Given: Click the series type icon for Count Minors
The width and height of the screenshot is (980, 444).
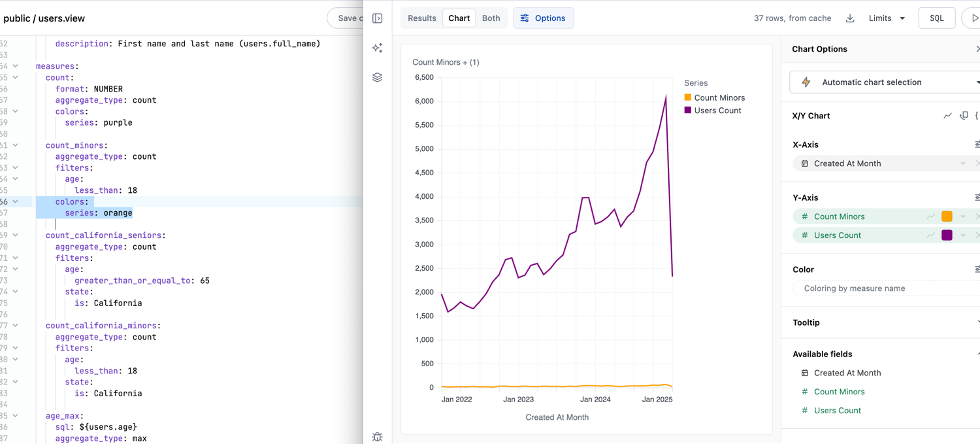Looking at the screenshot, I should pyautogui.click(x=931, y=216).
